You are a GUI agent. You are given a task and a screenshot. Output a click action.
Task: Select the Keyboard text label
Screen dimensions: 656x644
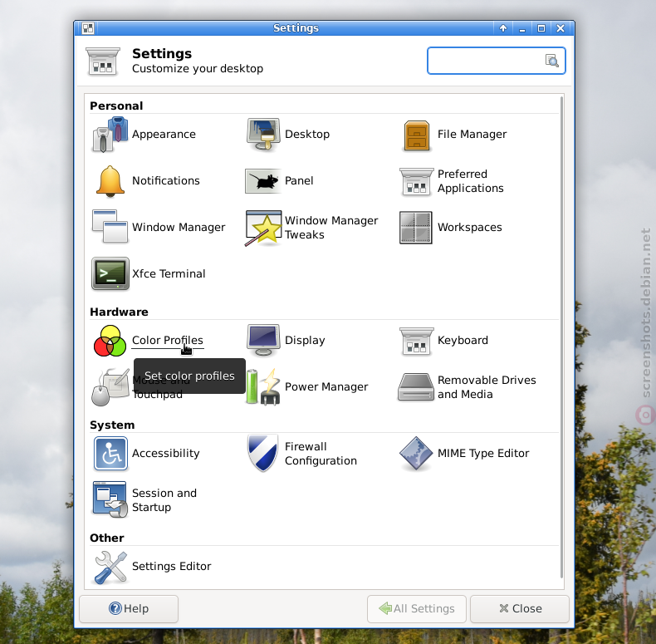point(463,340)
